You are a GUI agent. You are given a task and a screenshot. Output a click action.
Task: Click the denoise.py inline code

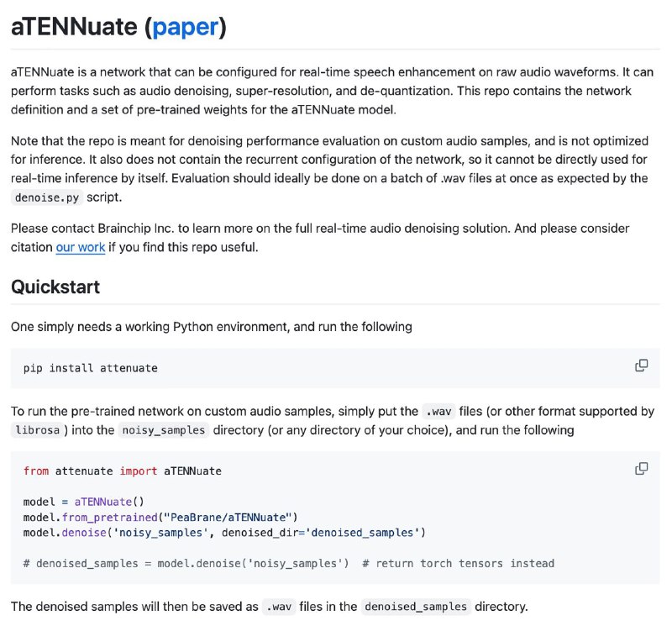[47, 197]
